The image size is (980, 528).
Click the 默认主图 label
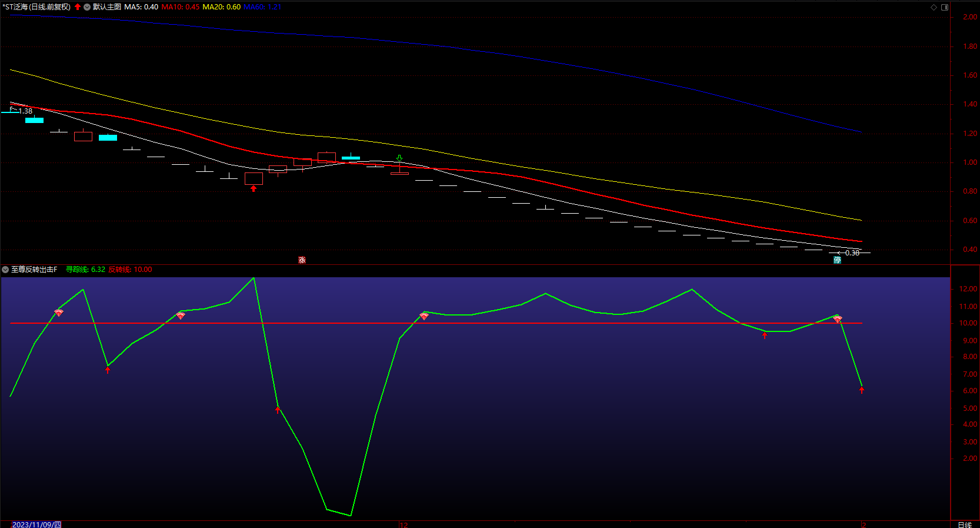click(x=107, y=7)
